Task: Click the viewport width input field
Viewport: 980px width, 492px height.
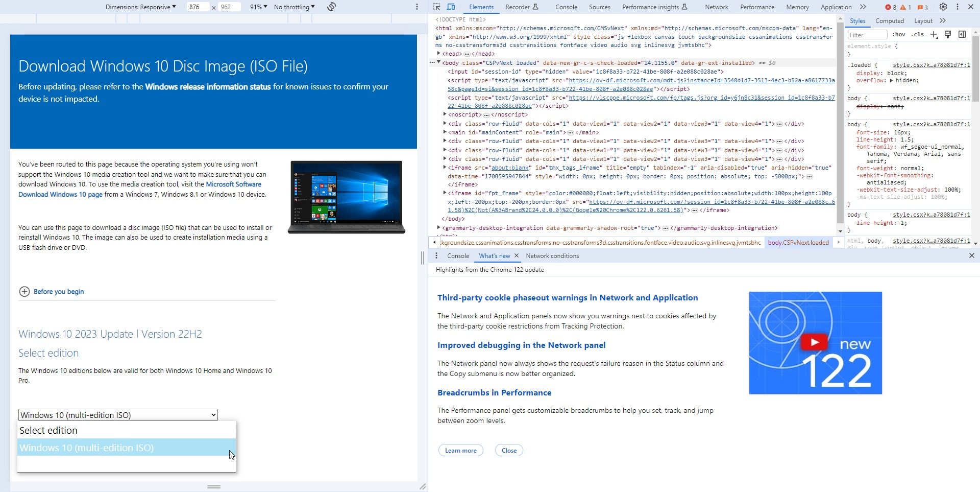Action: pos(199,7)
